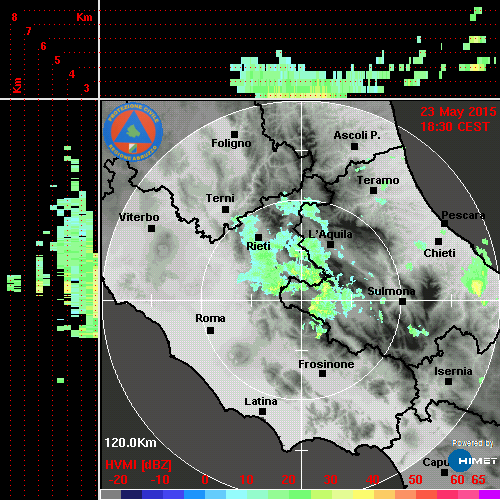Click the -20 dBZ scale value
The image size is (500, 500).
pos(118,480)
